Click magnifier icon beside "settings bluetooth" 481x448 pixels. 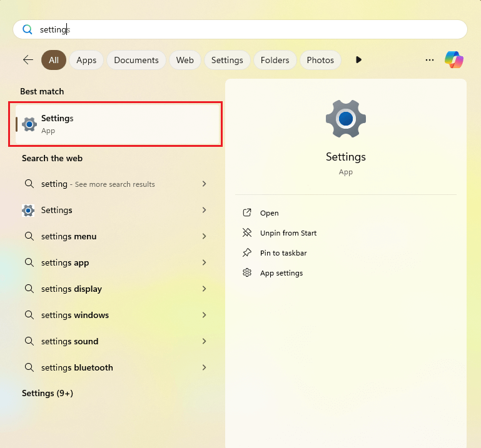[29, 367]
